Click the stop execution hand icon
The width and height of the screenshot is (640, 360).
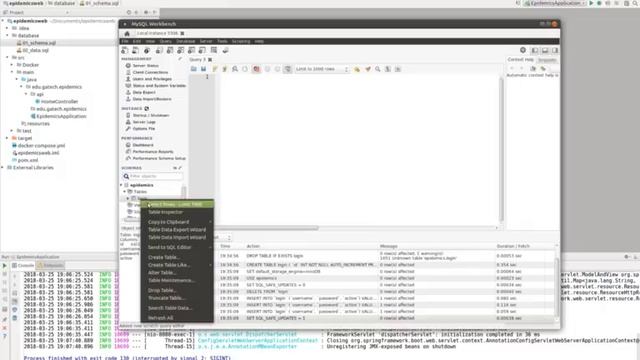click(245, 69)
